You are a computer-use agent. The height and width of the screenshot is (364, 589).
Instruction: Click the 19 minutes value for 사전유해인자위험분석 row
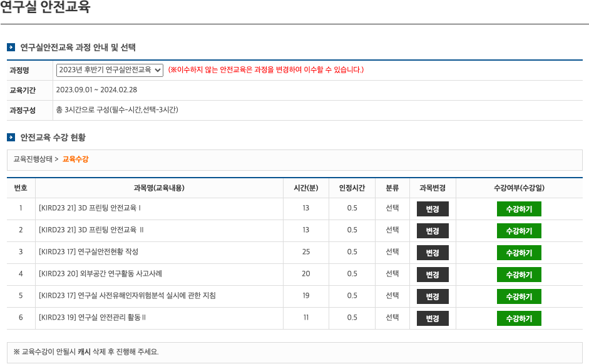306,296
